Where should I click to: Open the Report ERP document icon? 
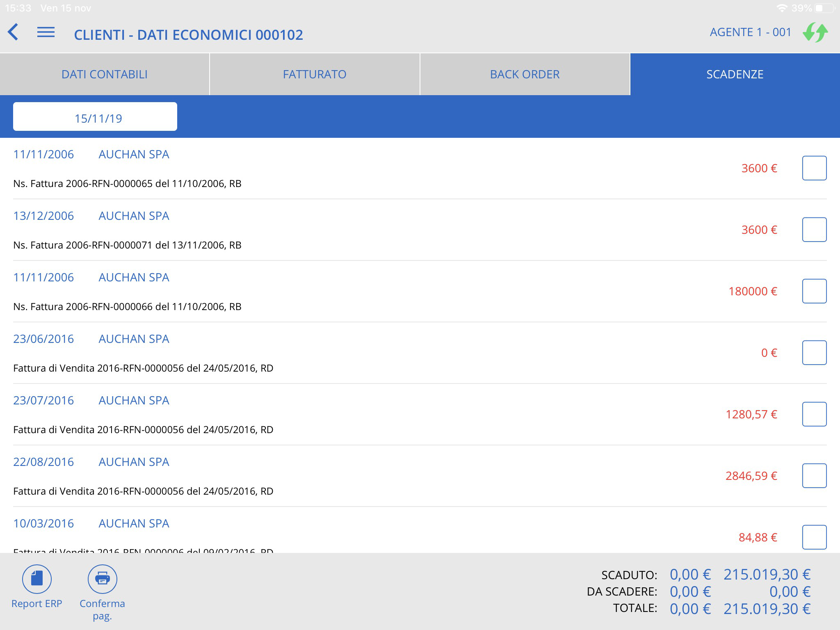click(x=37, y=579)
